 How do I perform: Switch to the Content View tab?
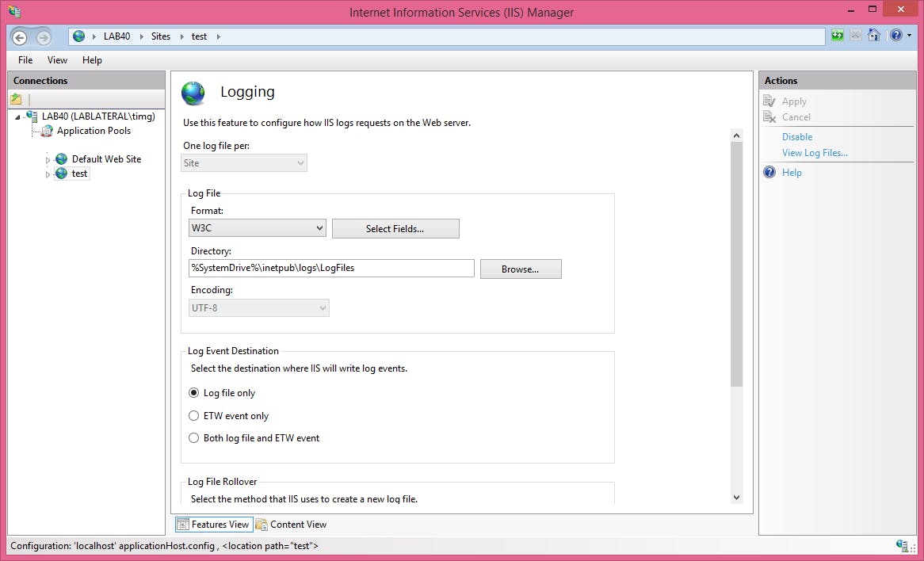point(291,525)
